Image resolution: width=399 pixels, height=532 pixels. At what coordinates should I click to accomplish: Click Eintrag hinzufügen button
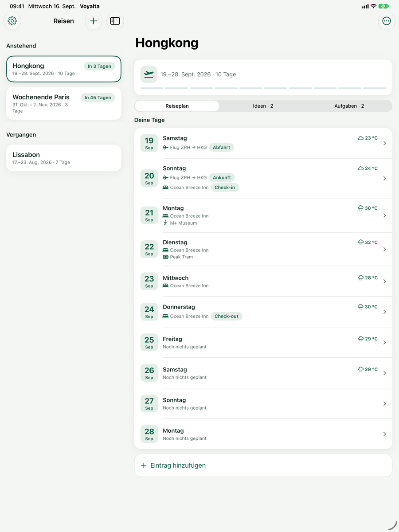[263, 465]
